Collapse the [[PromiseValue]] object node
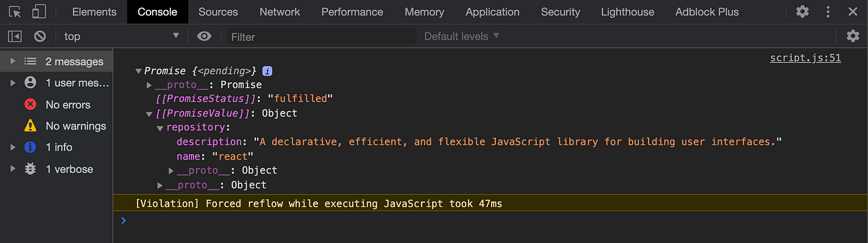868x243 pixels. coord(149,114)
